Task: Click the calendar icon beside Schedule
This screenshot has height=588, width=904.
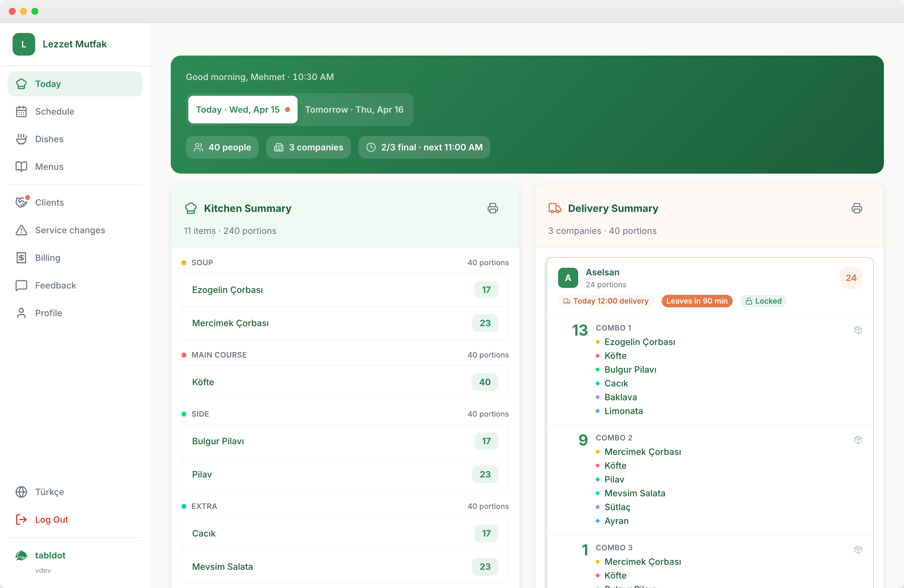Action: pyautogui.click(x=21, y=111)
